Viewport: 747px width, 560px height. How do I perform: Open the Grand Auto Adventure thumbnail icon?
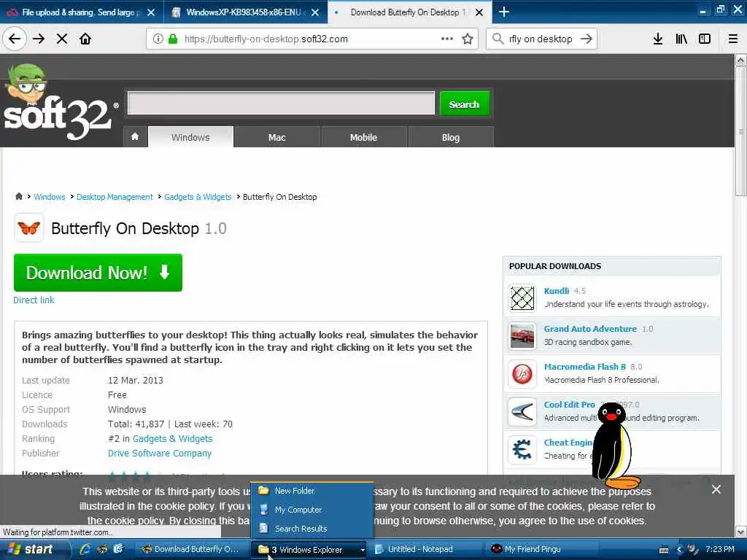pyautogui.click(x=522, y=335)
